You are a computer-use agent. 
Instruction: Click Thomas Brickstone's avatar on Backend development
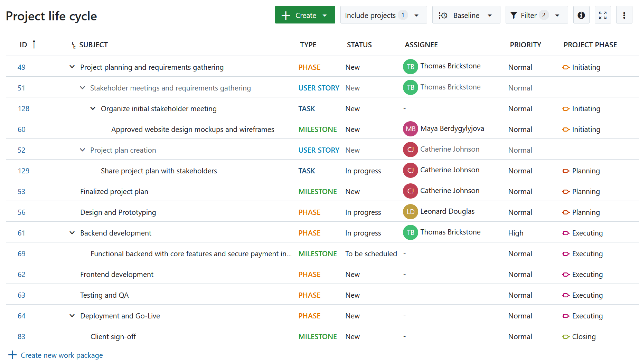click(410, 232)
